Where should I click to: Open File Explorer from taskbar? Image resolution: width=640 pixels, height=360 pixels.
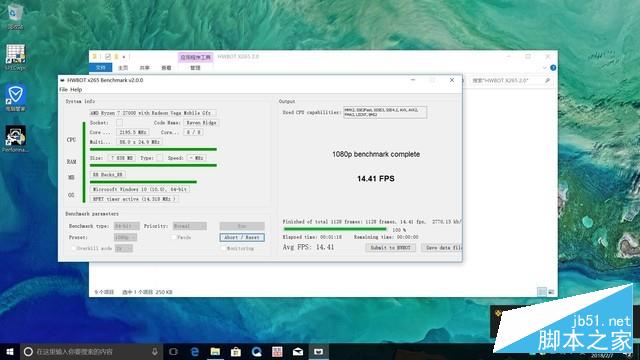[216, 351]
